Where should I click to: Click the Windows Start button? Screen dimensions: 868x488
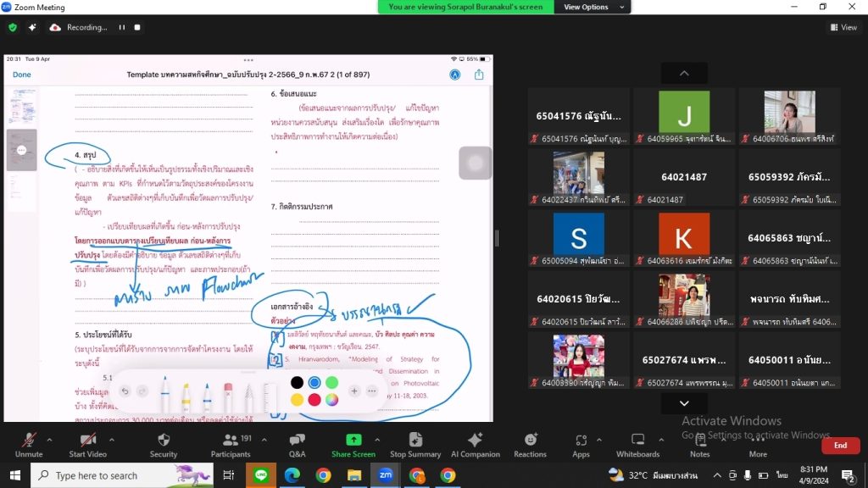point(15,475)
